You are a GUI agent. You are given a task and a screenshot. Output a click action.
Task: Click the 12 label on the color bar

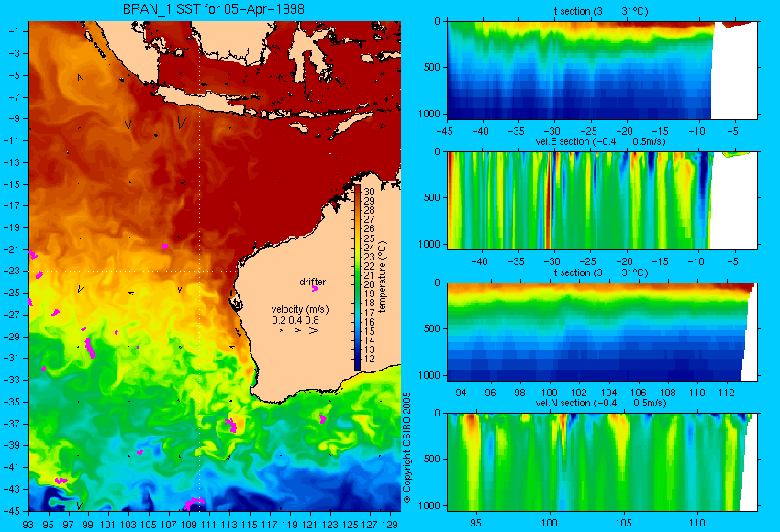click(369, 359)
